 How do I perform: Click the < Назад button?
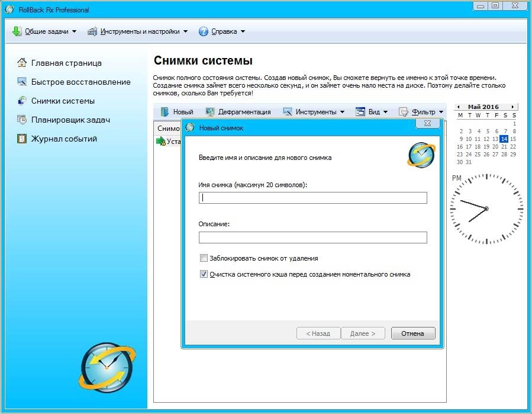(318, 333)
